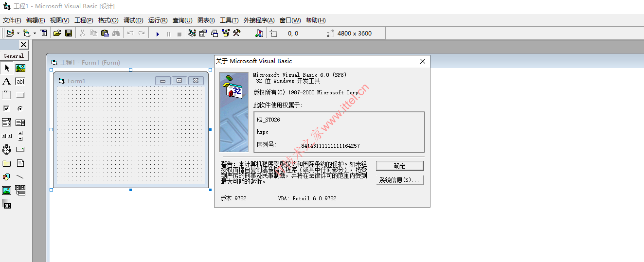Close the 关于 Microsoft Visual Basic dialog
Image resolution: width=644 pixels, height=262 pixels.
pos(422,61)
